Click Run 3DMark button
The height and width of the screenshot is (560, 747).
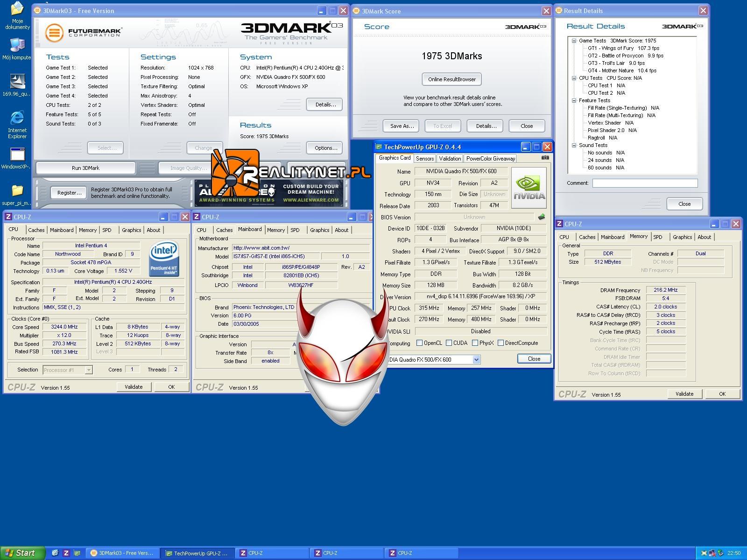[85, 168]
